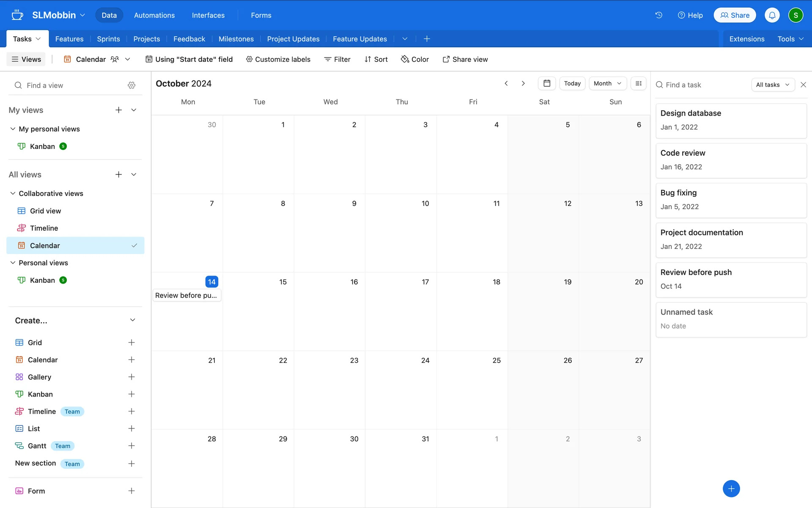Image resolution: width=812 pixels, height=508 pixels.
Task: Open the Automations tab
Action: pyautogui.click(x=154, y=15)
